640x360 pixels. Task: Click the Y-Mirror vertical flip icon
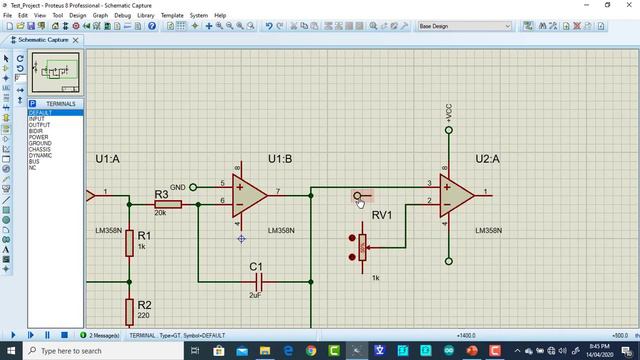pyautogui.click(x=20, y=100)
